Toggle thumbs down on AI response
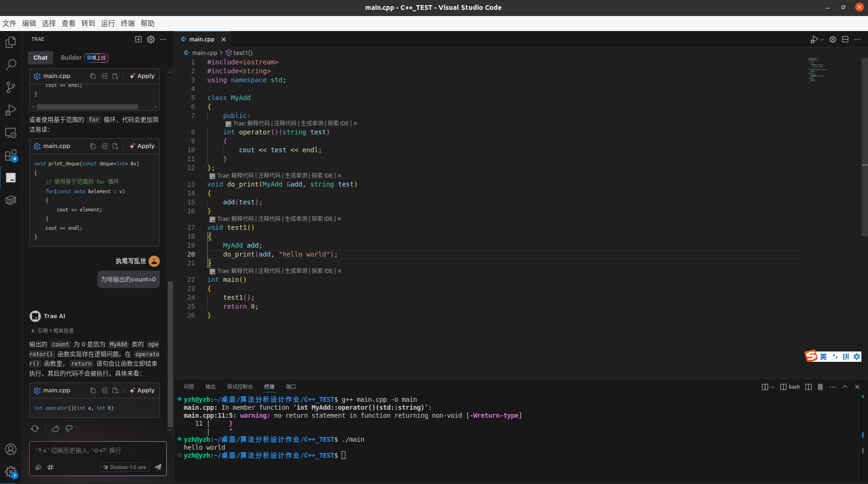 tap(69, 429)
